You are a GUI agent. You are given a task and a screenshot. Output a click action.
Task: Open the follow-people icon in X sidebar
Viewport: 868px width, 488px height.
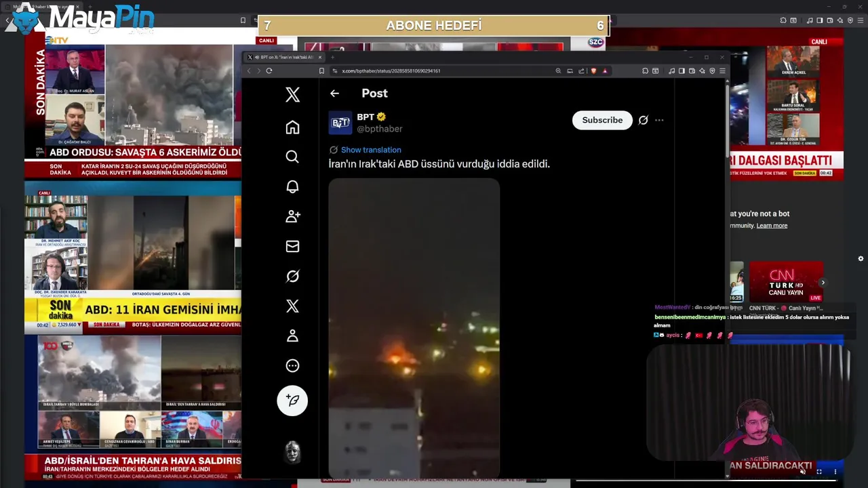292,216
